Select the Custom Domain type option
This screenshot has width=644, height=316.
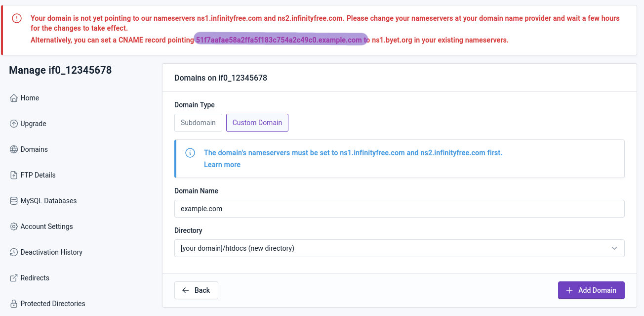257,123
